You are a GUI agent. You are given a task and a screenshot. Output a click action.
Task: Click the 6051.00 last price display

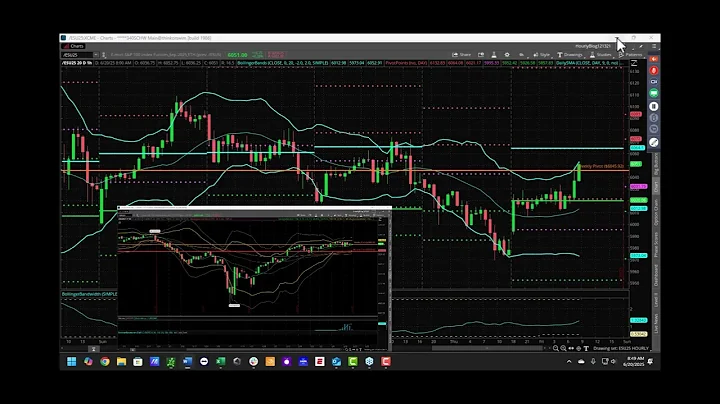237,55
